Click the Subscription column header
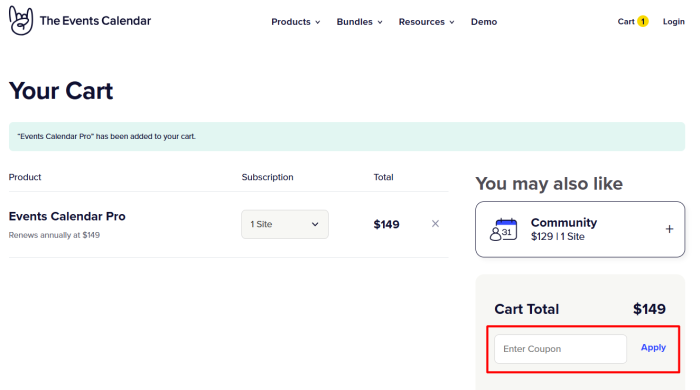The width and height of the screenshot is (700, 390). click(x=267, y=177)
